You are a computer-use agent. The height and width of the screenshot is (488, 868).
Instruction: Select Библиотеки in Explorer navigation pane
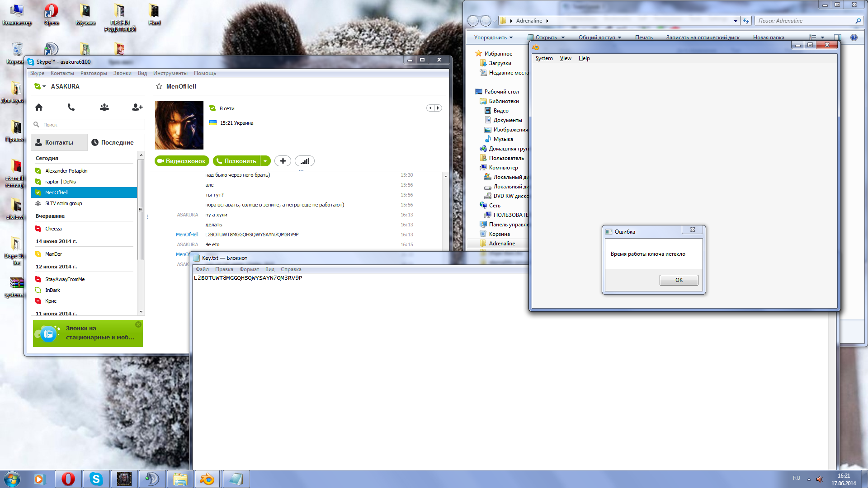pyautogui.click(x=504, y=101)
